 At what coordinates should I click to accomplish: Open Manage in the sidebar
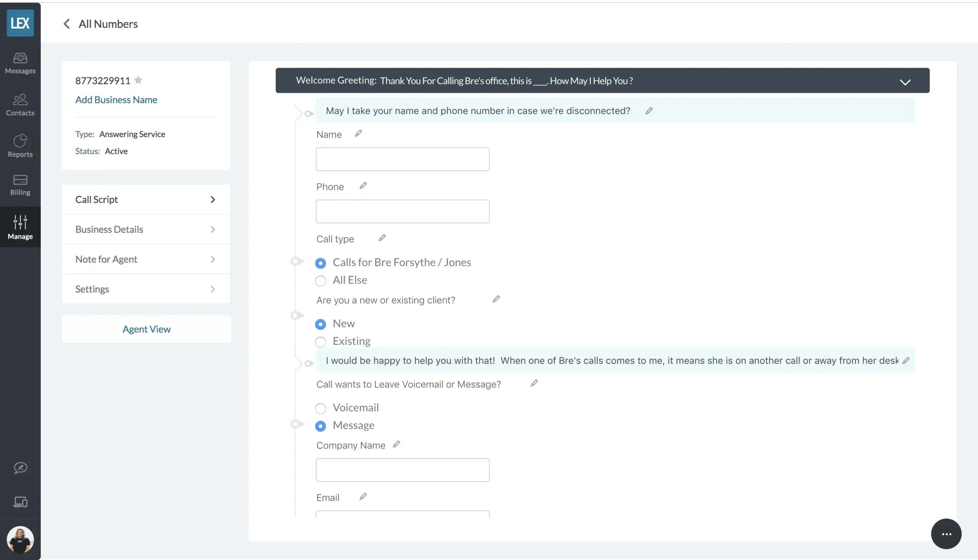pos(20,228)
